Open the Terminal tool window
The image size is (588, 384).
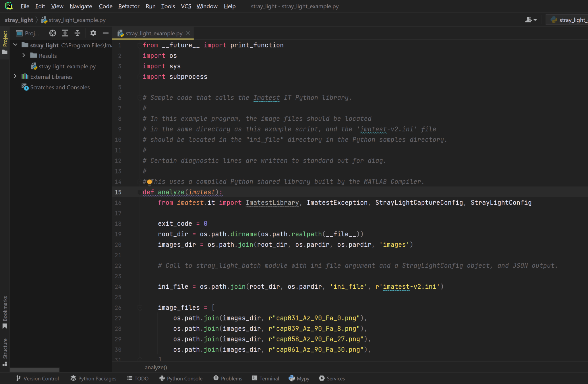265,378
